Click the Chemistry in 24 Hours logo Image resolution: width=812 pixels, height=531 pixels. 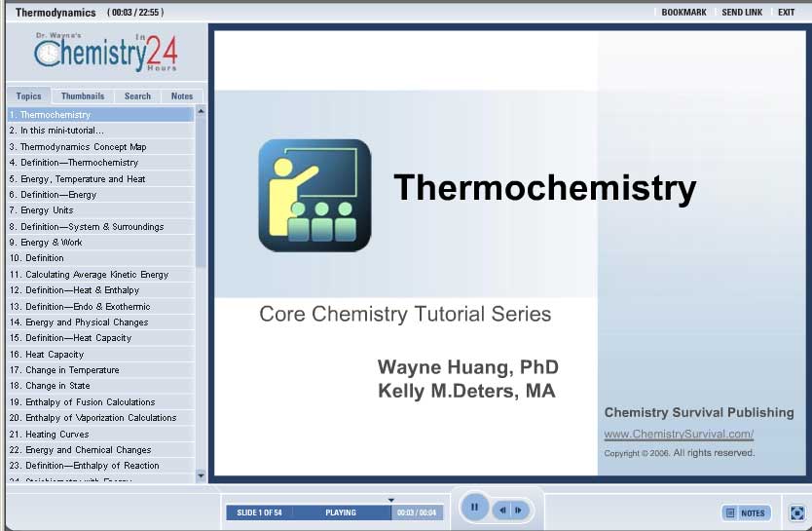[x=105, y=52]
